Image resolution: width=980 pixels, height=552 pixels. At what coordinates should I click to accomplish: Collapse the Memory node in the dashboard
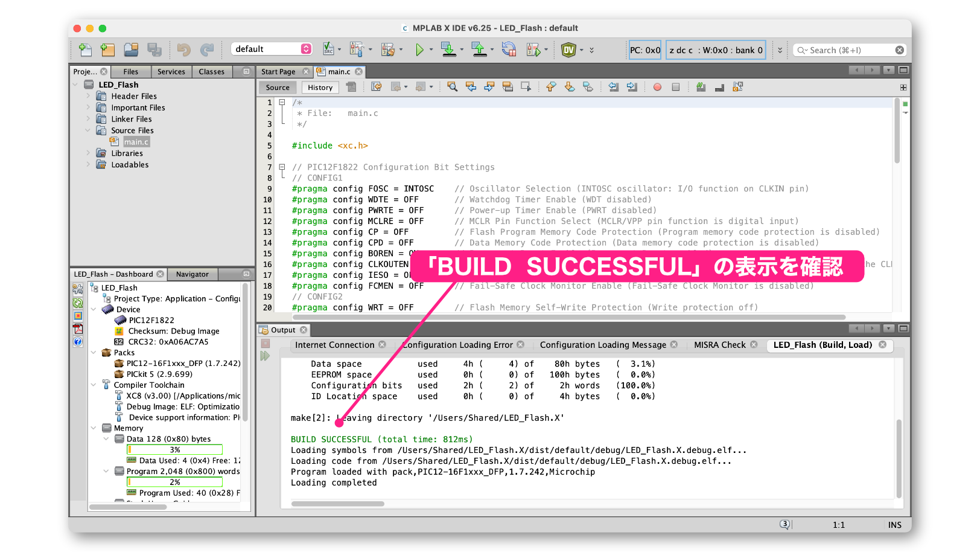[94, 428]
